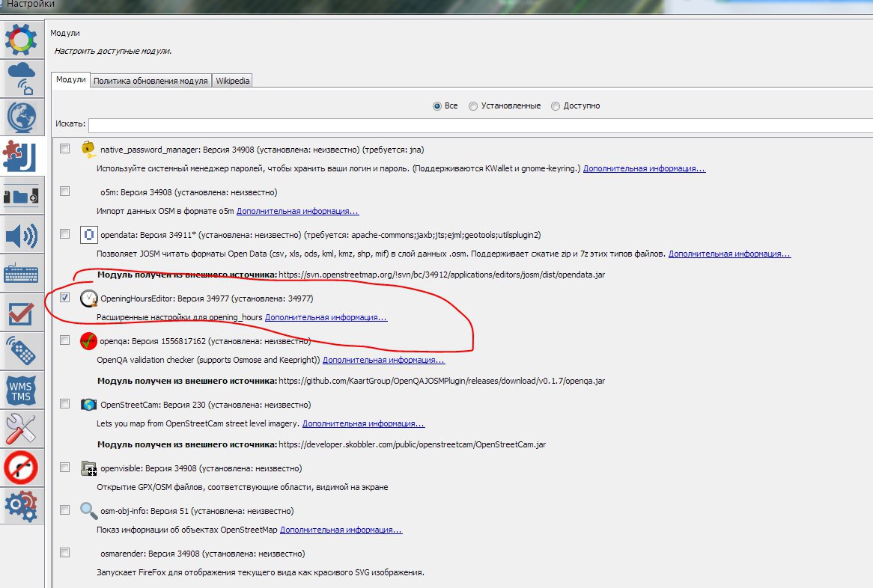Viewport: 873px width, 588px height.
Task: Open more info link for OpenStreetCam
Action: pyautogui.click(x=364, y=424)
